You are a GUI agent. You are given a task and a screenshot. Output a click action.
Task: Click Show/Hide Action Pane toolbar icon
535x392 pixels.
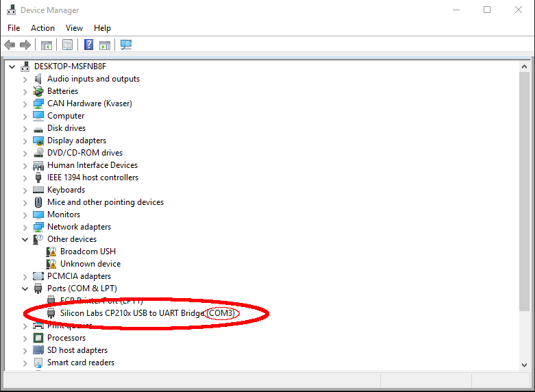click(105, 45)
